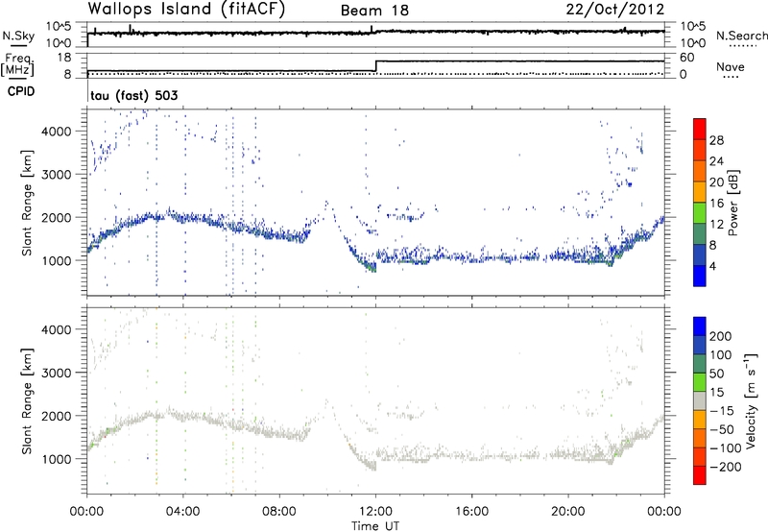Select the "Beam 18" header label
The width and height of the screenshot is (768, 532).
[x=374, y=11]
